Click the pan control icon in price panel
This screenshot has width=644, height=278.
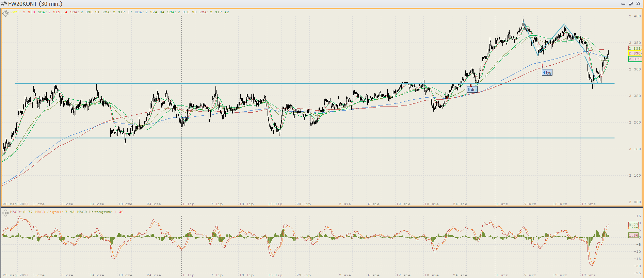5,13
